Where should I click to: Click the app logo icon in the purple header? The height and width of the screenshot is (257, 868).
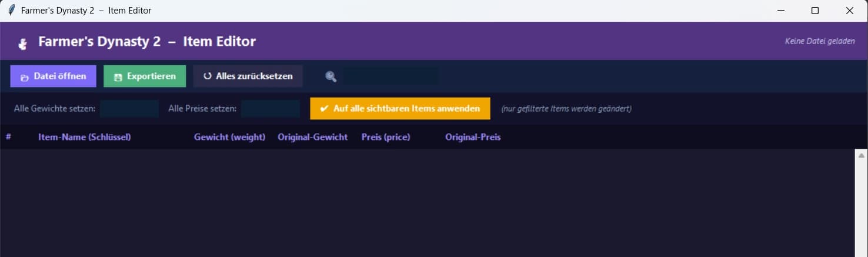click(22, 44)
